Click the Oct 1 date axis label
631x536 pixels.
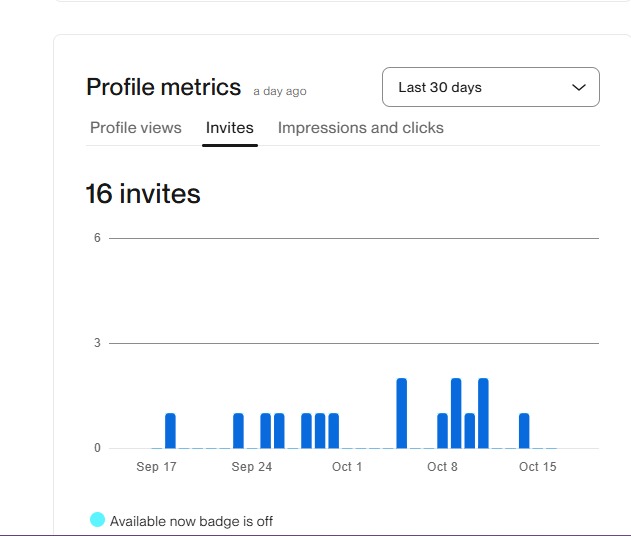point(347,467)
